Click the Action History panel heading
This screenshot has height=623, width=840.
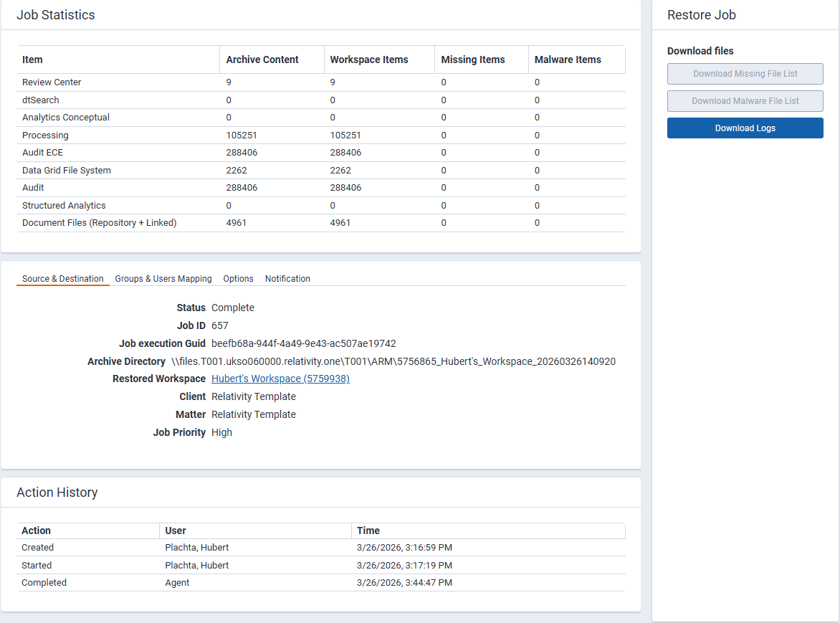point(57,493)
